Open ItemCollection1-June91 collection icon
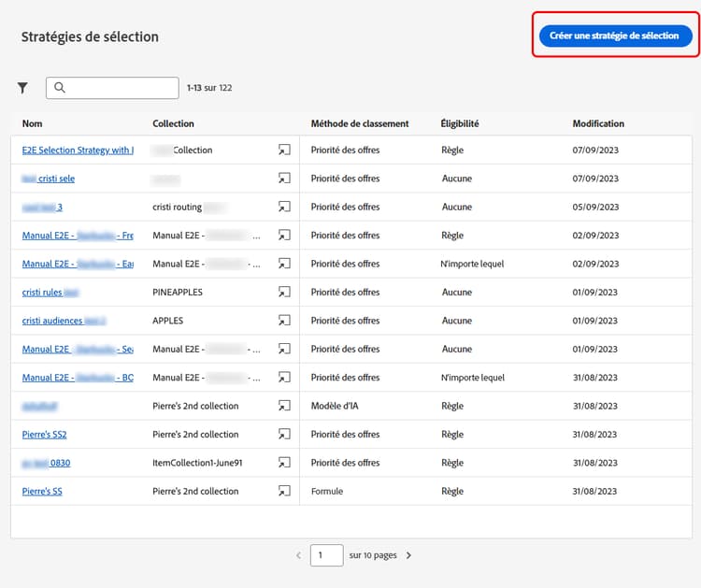This screenshot has height=588, width=701. click(284, 463)
